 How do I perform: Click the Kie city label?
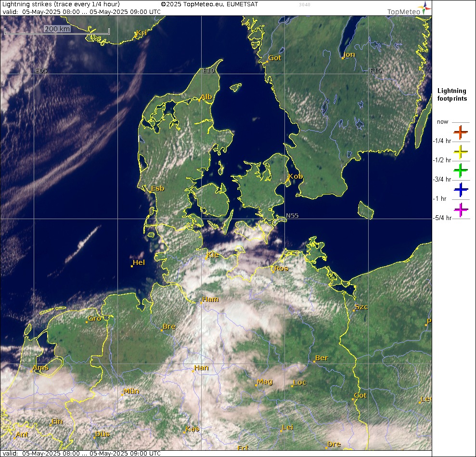(213, 255)
